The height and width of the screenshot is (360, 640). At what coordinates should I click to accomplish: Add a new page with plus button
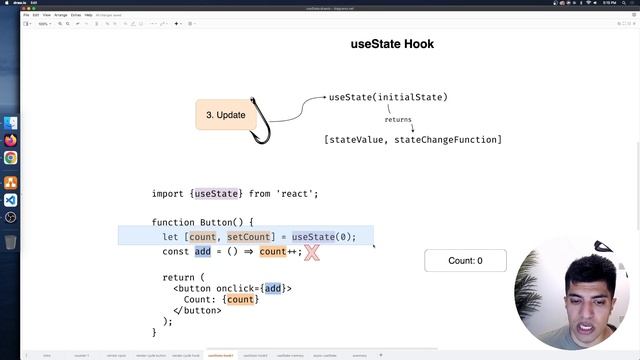point(381,355)
